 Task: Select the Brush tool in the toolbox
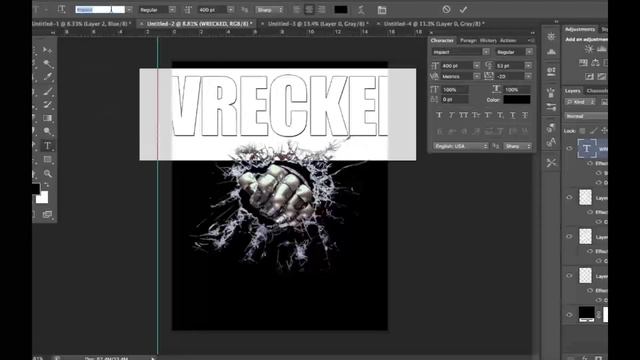(x=48, y=91)
